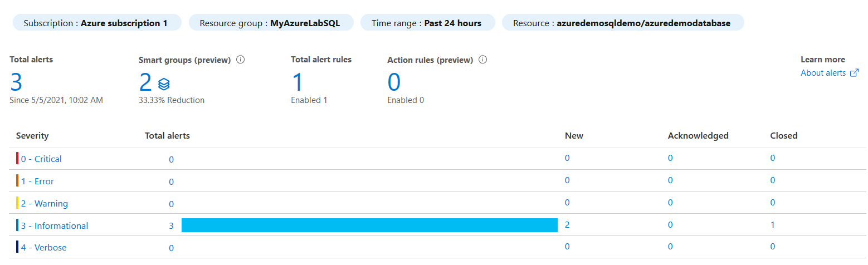Image resolution: width=868 pixels, height=265 pixels.
Task: Open the action rules count 0
Action: [x=394, y=82]
